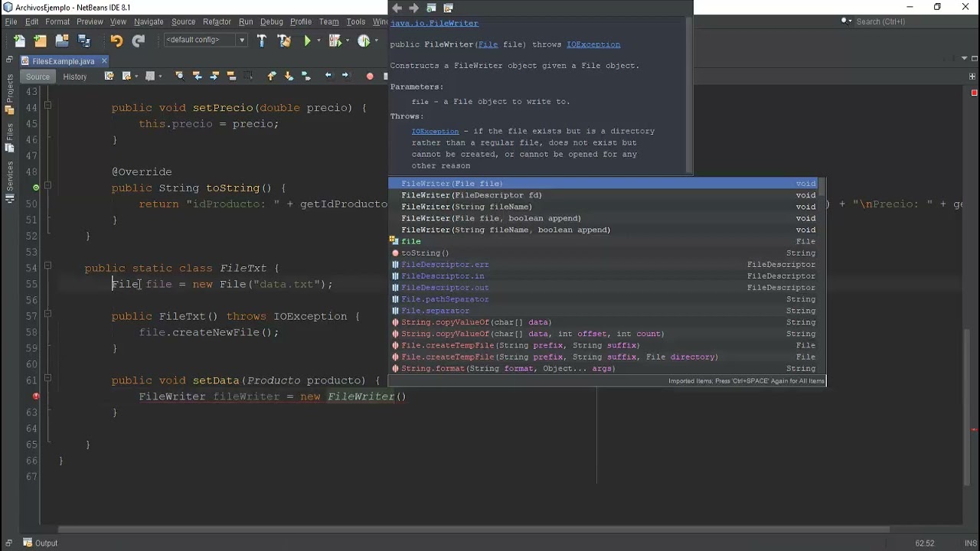Click the Find Previous Occurrence icon
Screen dimensions: 980x551
(197, 76)
